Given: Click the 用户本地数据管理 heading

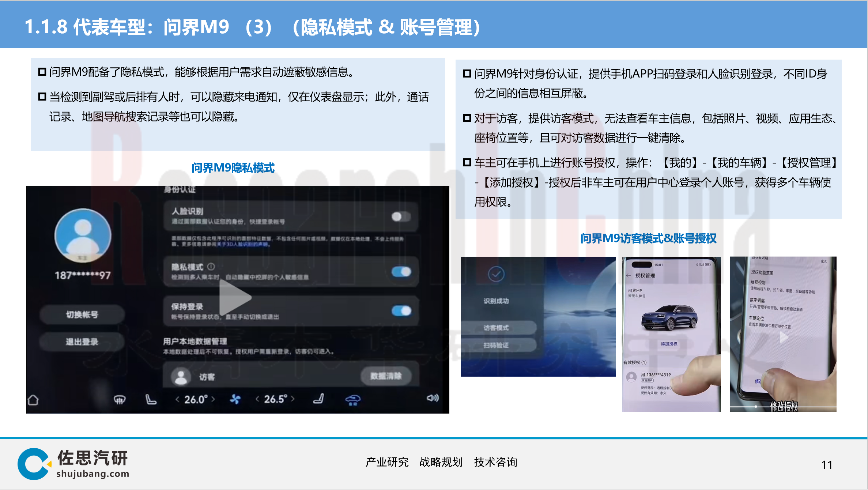Looking at the screenshot, I should tap(195, 341).
